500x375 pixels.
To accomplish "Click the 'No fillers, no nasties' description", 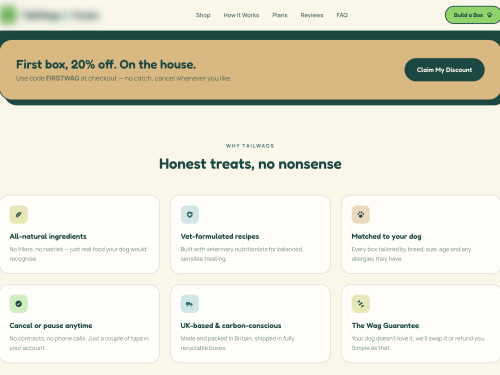I will click(x=78, y=254).
